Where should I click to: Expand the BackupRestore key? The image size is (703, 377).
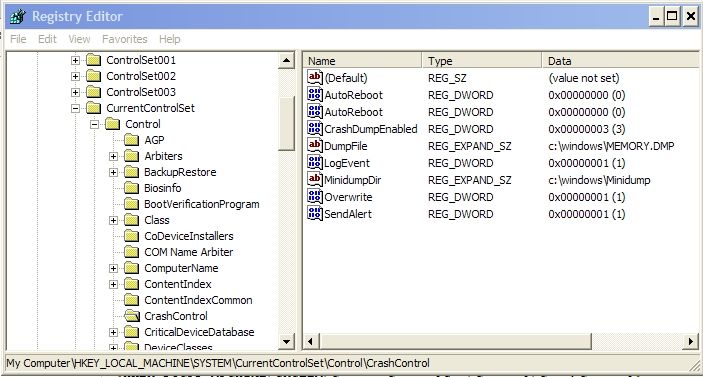tap(113, 172)
